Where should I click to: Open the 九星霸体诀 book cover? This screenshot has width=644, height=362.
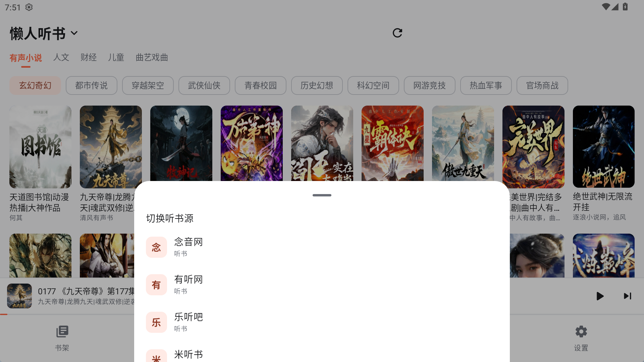tap(392, 143)
